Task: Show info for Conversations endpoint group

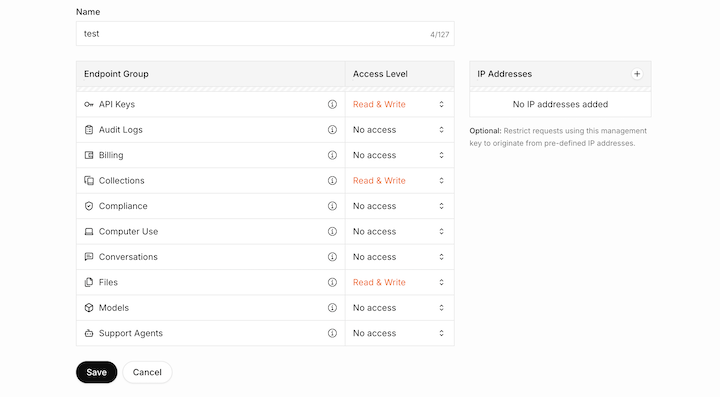Action: [x=332, y=257]
